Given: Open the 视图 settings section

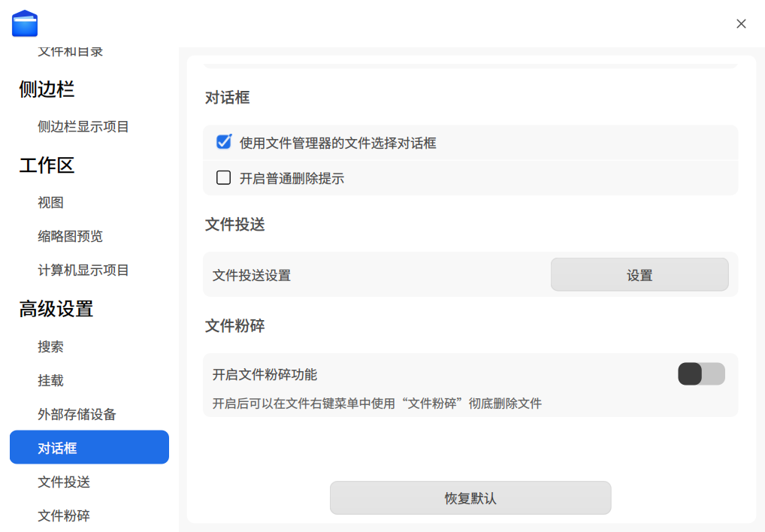Looking at the screenshot, I should (51, 203).
